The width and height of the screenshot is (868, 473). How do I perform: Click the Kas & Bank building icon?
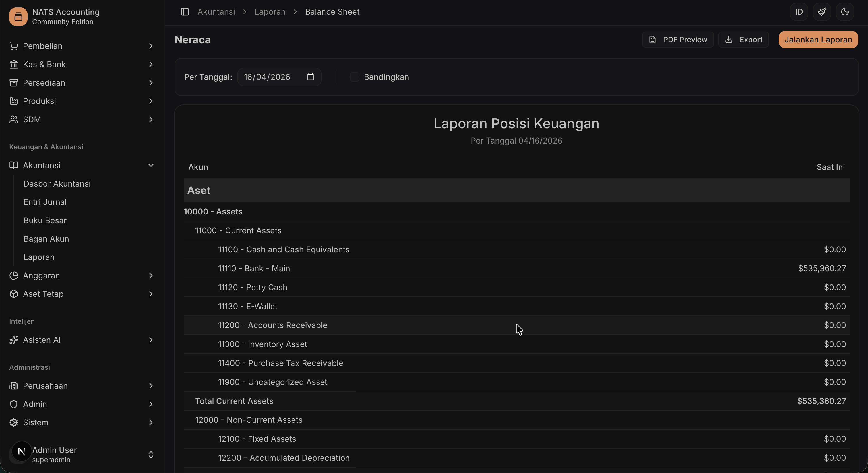(x=14, y=64)
